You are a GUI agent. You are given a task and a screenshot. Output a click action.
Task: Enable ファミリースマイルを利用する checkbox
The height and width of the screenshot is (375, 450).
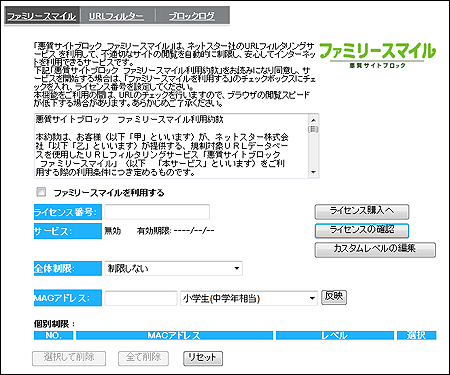41,192
